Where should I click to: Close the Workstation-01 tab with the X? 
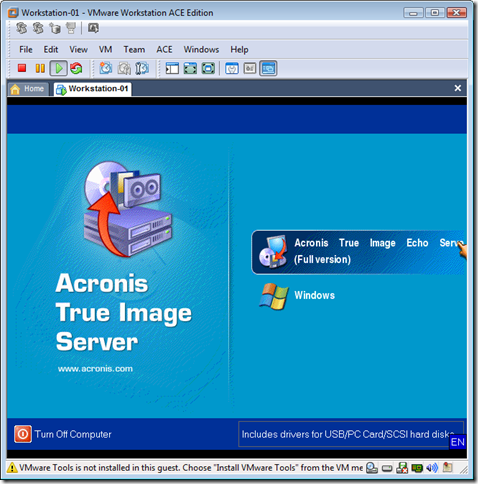click(458, 88)
